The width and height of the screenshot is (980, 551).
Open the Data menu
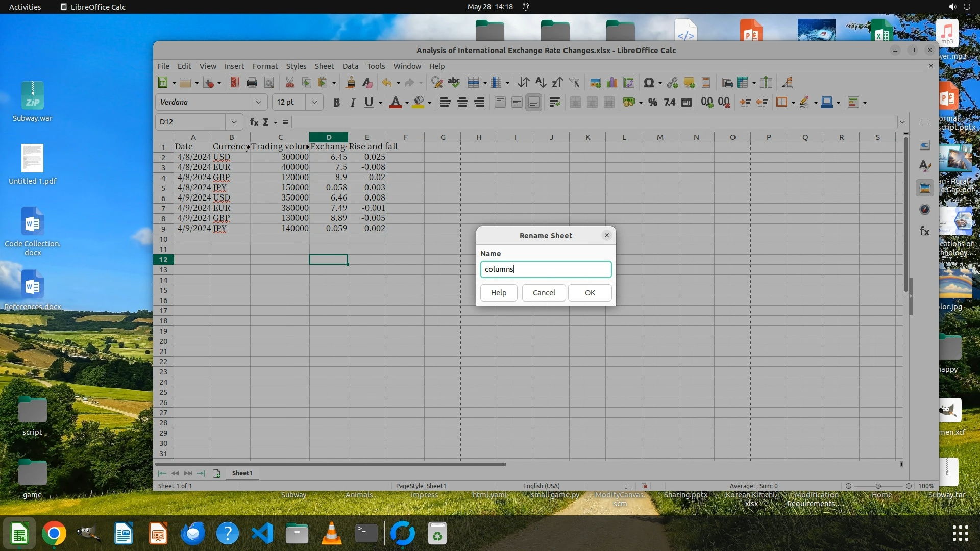click(x=350, y=66)
